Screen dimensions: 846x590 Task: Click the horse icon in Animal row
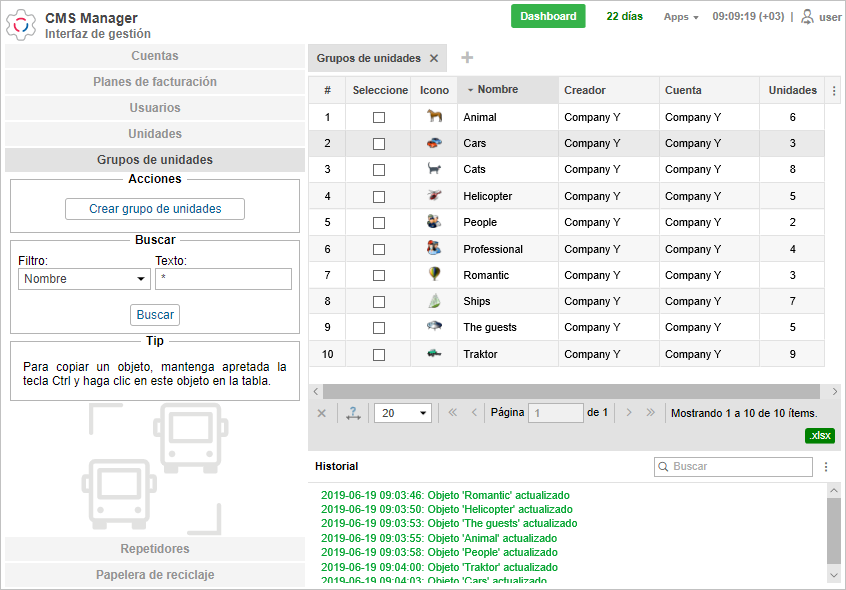[x=434, y=117]
